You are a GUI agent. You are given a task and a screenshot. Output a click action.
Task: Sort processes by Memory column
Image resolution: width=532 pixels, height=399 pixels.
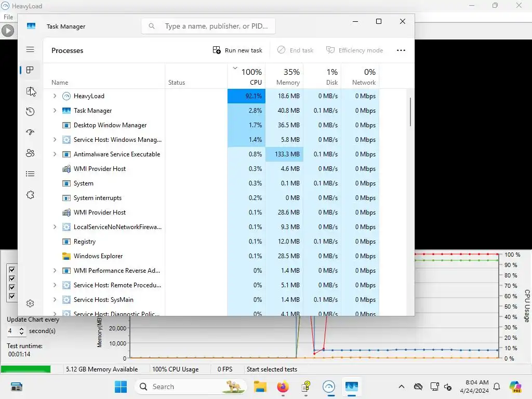284,76
